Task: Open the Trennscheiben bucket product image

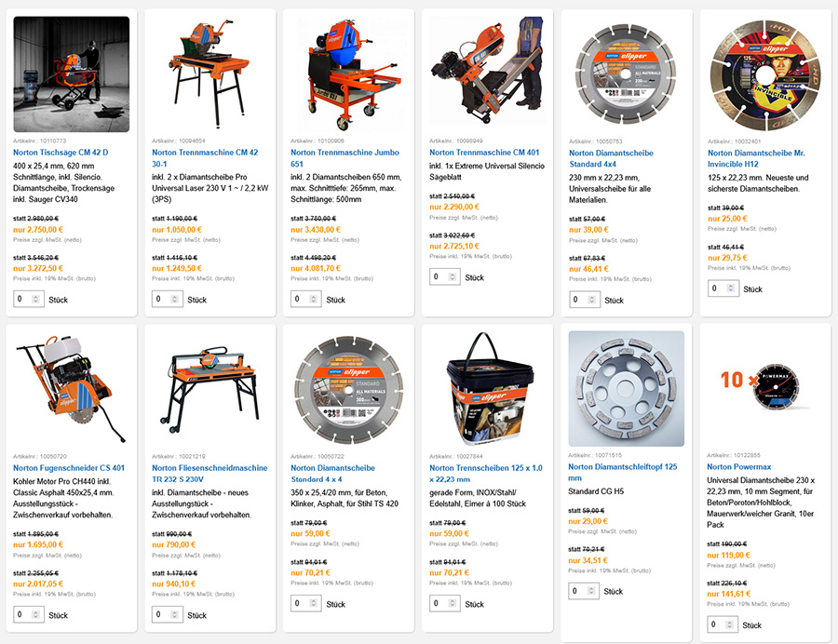Action: (487, 389)
